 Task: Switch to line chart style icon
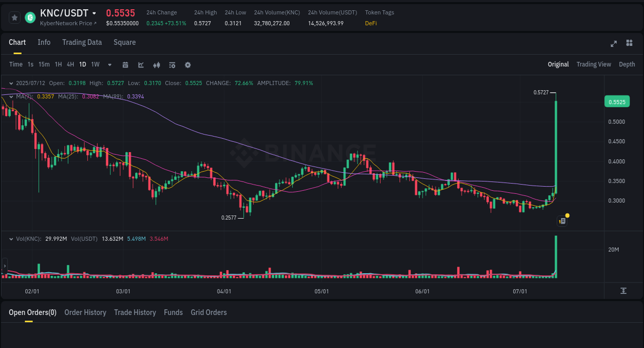pos(141,65)
